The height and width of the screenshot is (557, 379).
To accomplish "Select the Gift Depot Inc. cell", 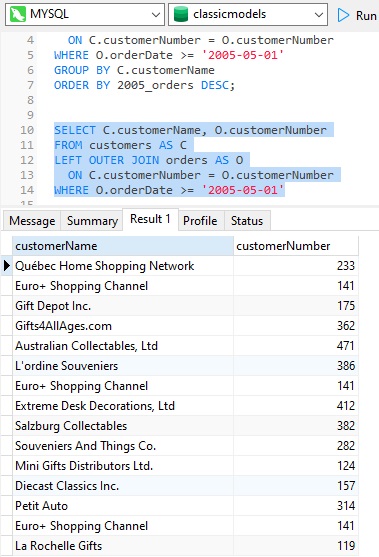I will (123, 306).
